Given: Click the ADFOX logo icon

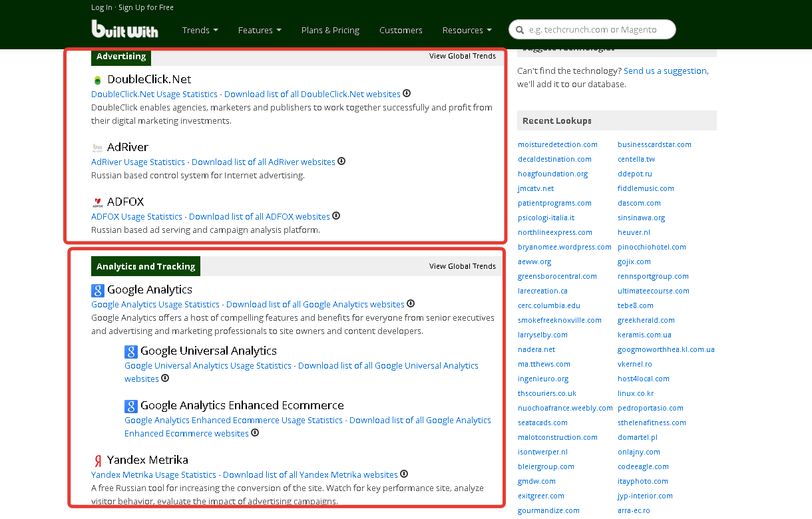Looking at the screenshot, I should [x=98, y=202].
